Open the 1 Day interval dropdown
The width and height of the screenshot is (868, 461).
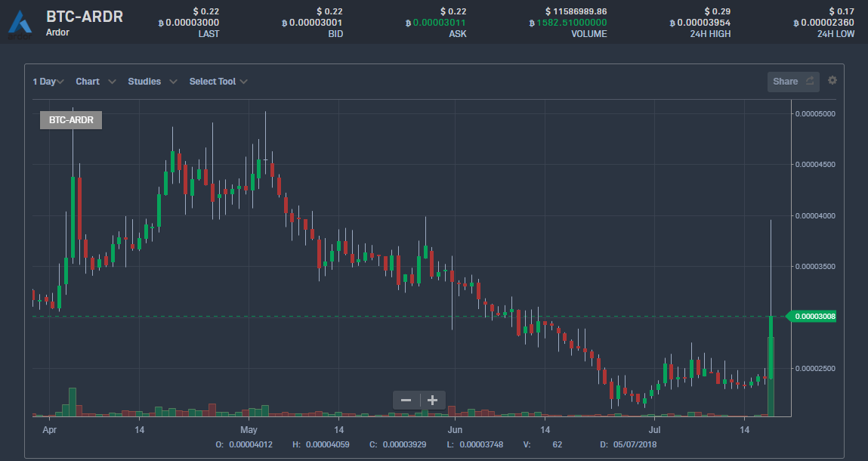coord(48,82)
